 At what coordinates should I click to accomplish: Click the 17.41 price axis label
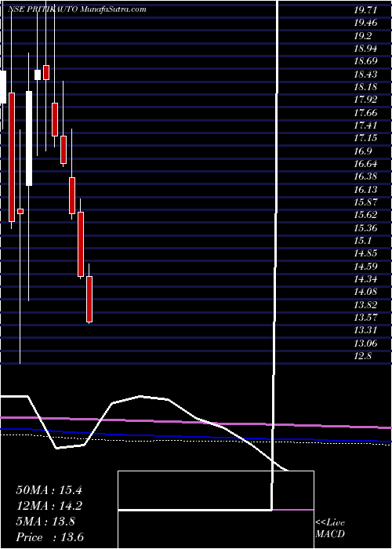tap(365, 125)
